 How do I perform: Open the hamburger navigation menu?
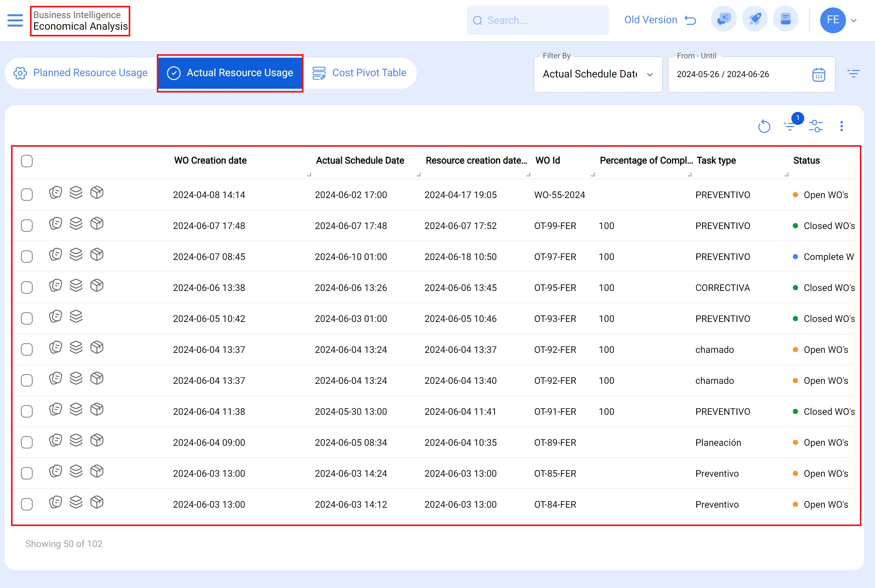click(15, 21)
